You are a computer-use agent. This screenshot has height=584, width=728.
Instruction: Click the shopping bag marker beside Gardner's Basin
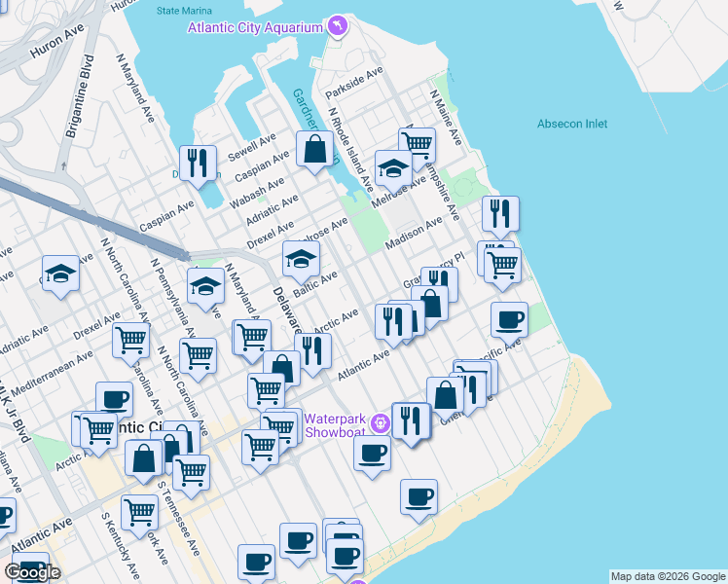(x=314, y=152)
